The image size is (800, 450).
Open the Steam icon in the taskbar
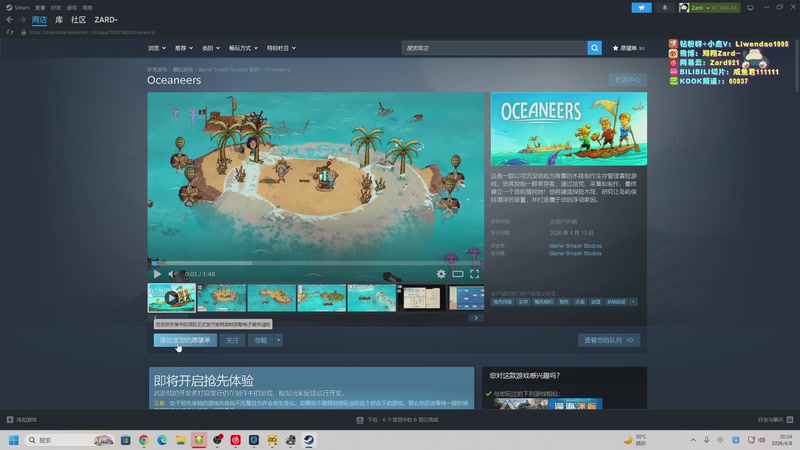[309, 440]
